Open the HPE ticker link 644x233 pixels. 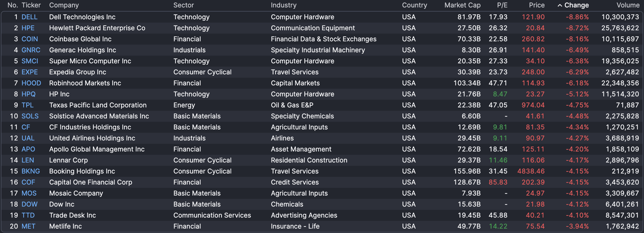pos(28,28)
